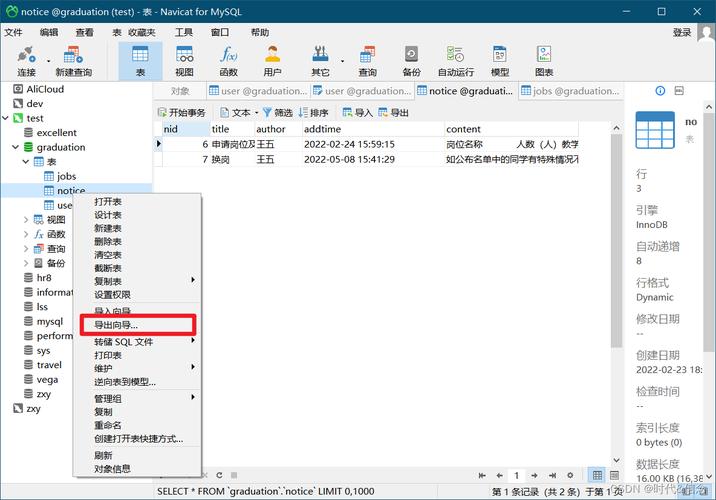Collapse the test connection node
Viewport: 716px width, 500px height.
click(x=5, y=118)
